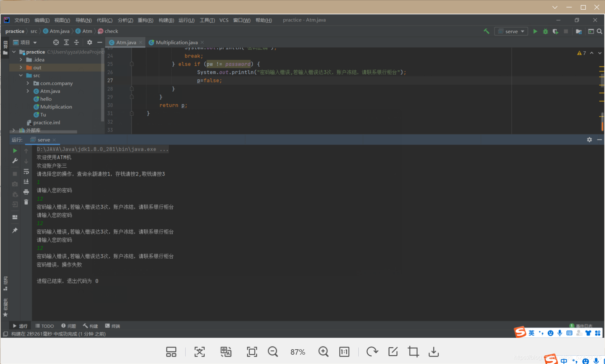The height and width of the screenshot is (364, 605).
Task: Open the VCS menu
Action: pyautogui.click(x=224, y=20)
